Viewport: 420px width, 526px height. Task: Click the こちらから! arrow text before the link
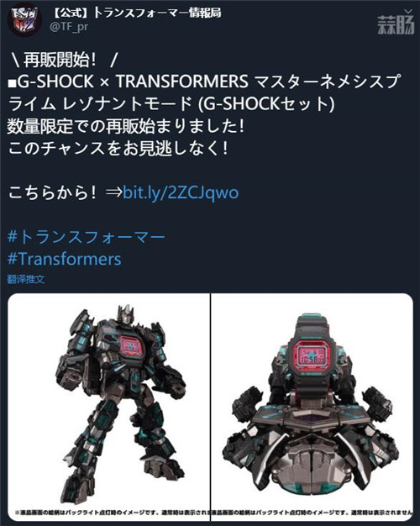(x=65, y=192)
